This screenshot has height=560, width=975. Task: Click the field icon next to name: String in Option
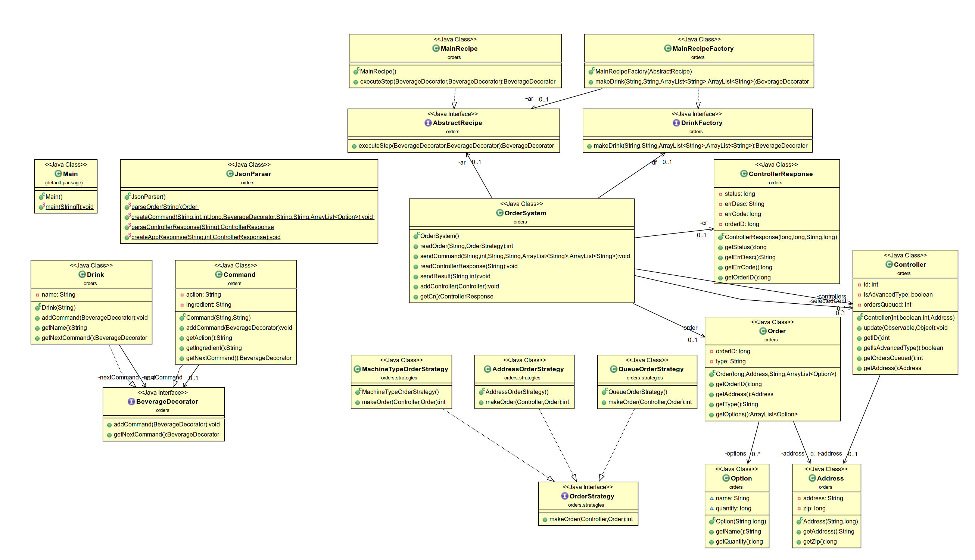[712, 498]
